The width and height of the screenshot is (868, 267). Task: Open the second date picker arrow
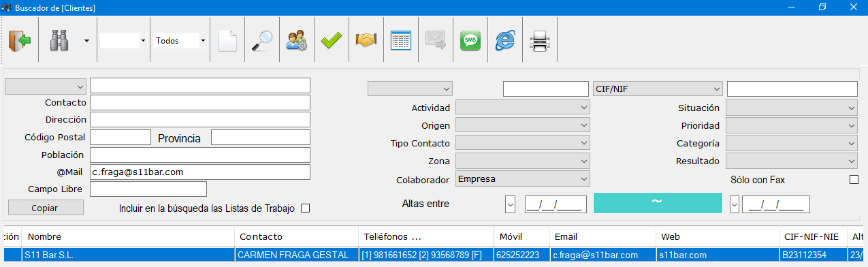click(x=735, y=204)
